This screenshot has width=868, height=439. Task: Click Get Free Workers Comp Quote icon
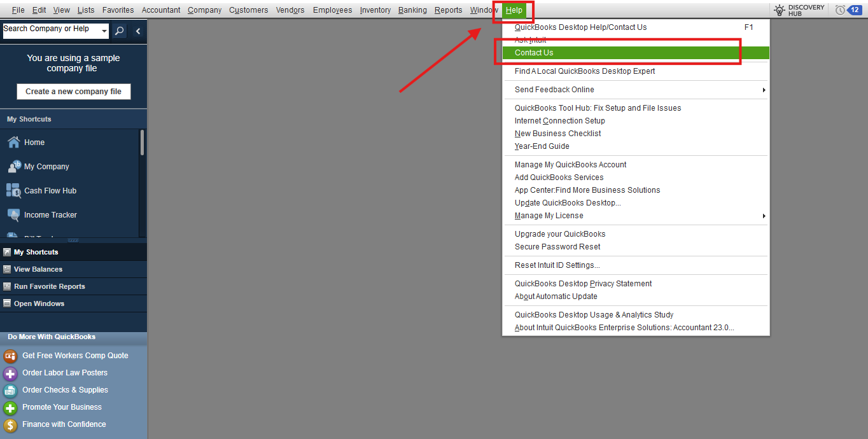10,356
